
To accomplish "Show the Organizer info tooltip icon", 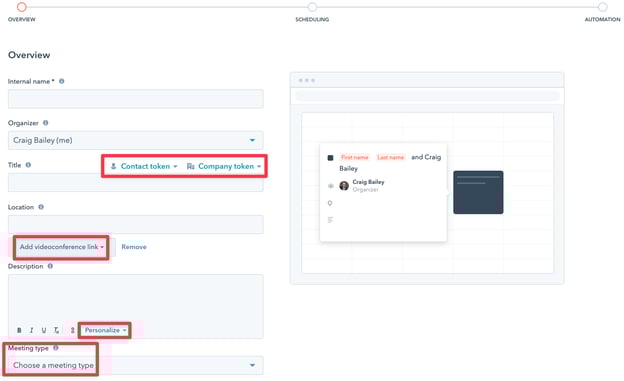I will [46, 123].
